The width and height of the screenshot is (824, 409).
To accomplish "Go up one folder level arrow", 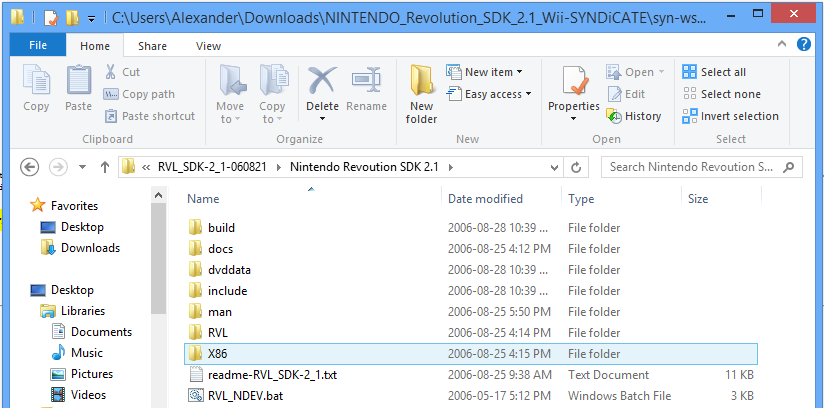I will pyautogui.click(x=105, y=167).
